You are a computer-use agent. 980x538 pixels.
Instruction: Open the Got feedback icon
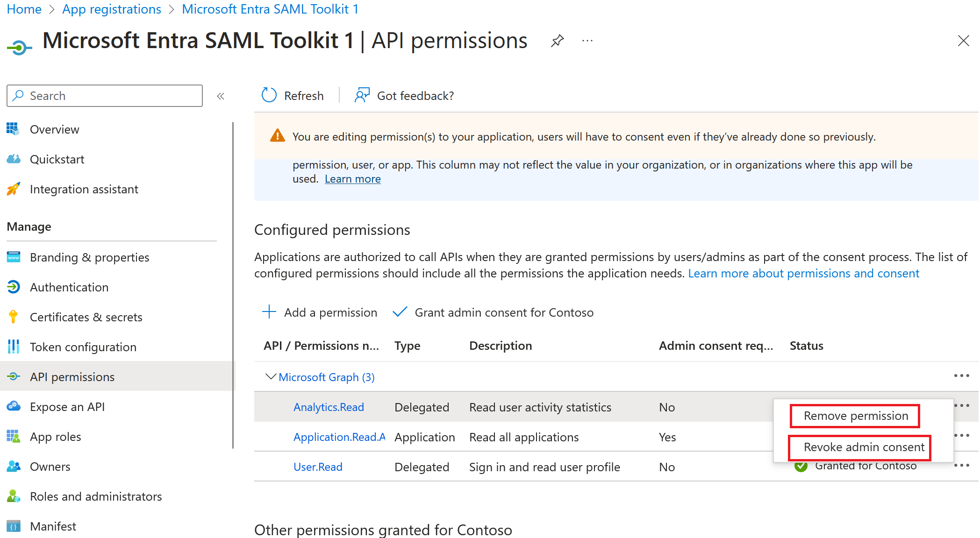[x=362, y=95]
